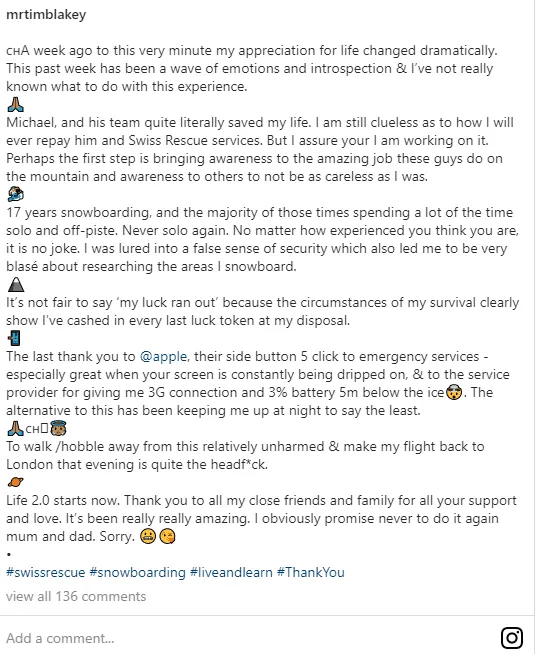This screenshot has height=654, width=537.
Task: Focus the Add a comment field
Action: click(x=250, y=638)
